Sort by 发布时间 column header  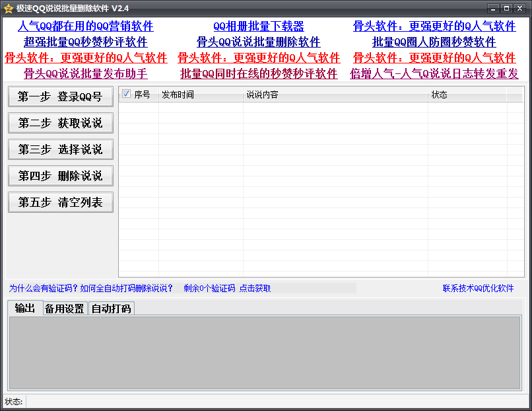click(x=201, y=94)
